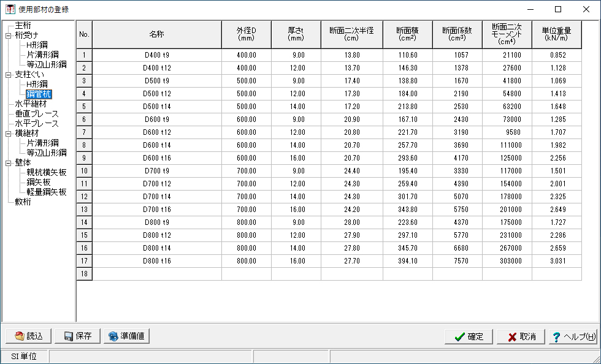Click unit weight value 3.031
Screen dimensions: 601x364
click(x=557, y=261)
